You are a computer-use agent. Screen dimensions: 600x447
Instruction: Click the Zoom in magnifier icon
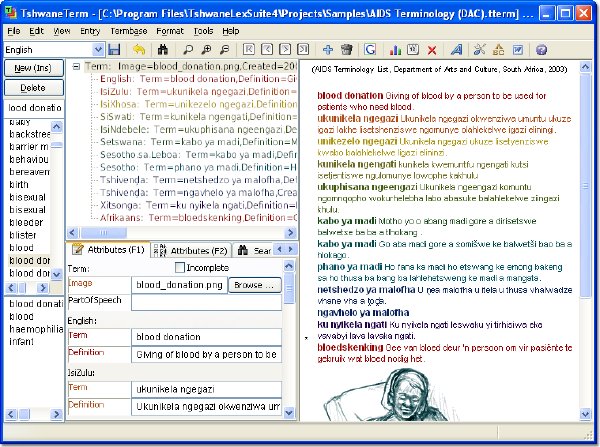tap(206, 50)
